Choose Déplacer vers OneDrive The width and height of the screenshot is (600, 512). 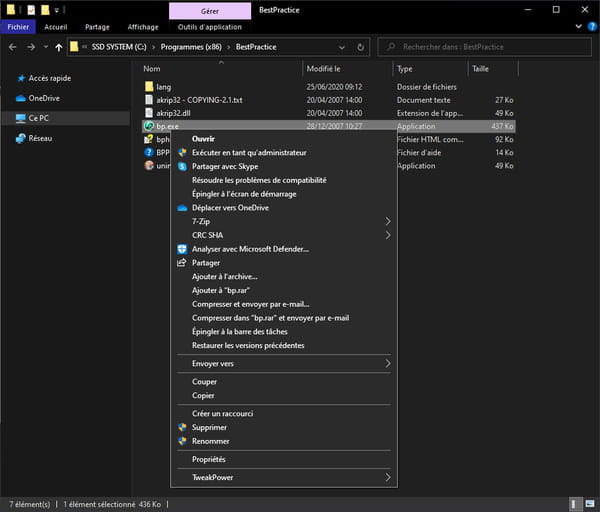point(284,208)
